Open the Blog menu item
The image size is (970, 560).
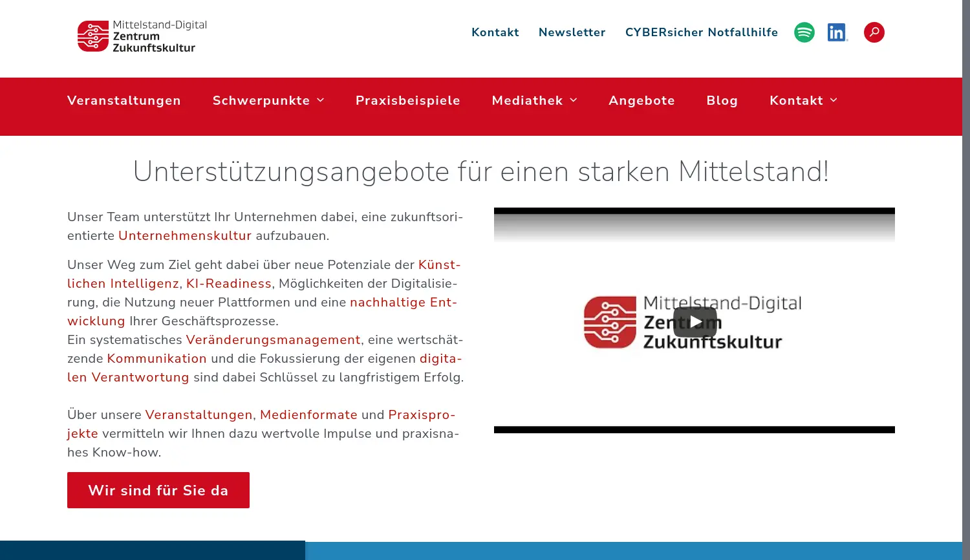point(722,100)
